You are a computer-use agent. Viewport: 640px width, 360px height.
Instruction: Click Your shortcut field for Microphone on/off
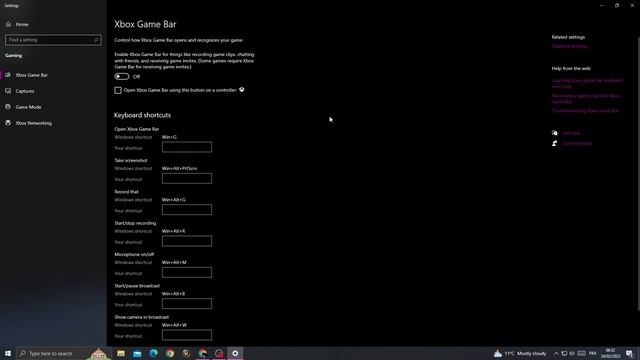pyautogui.click(x=187, y=272)
